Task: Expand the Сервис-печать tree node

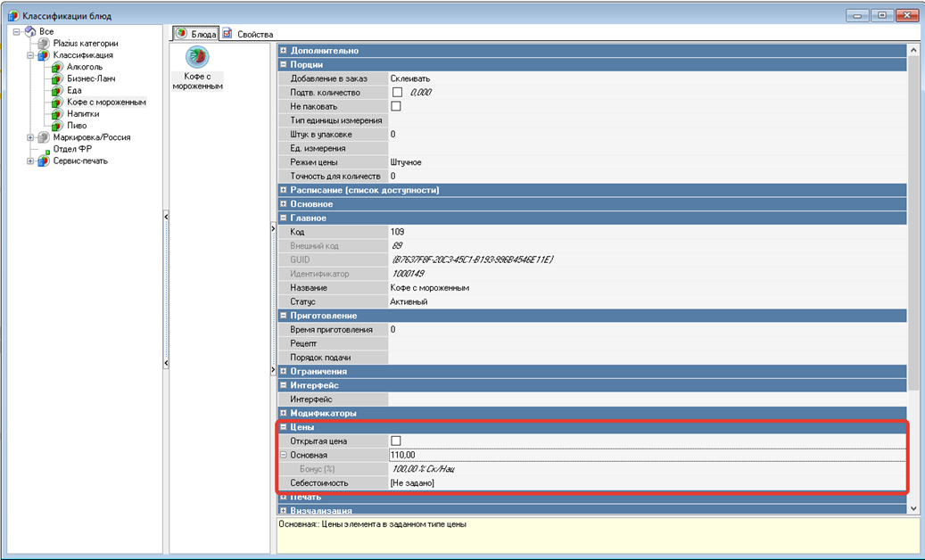Action: click(30, 161)
